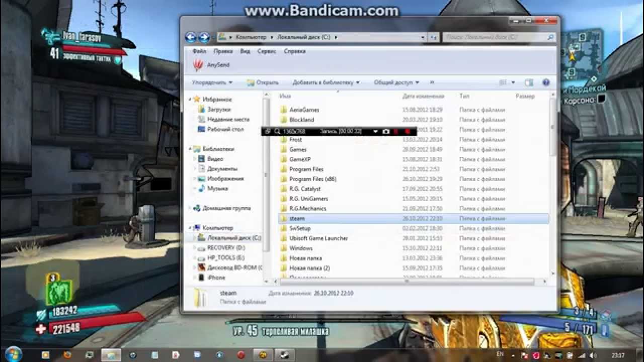This screenshot has height=362, width=644.
Task: Open the Windows Start orb
Action: point(14,354)
